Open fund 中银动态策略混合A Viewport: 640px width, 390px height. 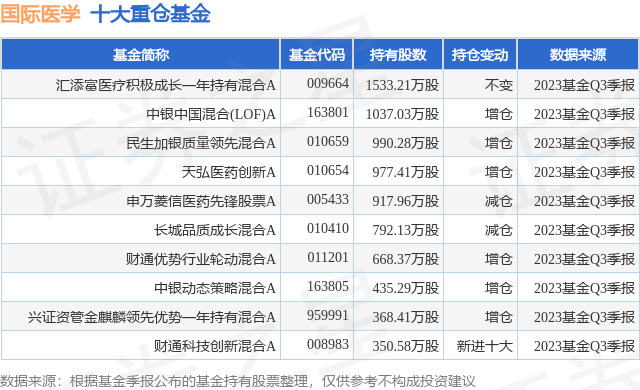215,288
